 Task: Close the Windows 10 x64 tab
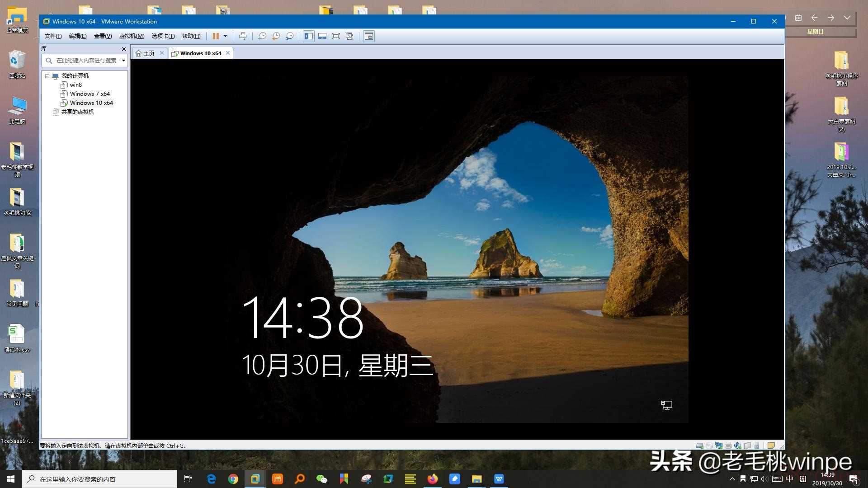tap(228, 53)
